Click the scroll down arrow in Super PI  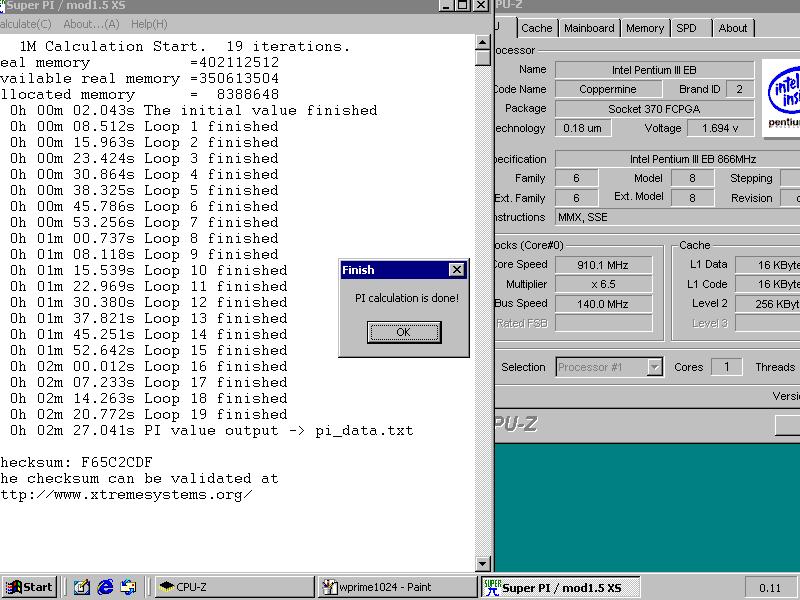[483, 564]
